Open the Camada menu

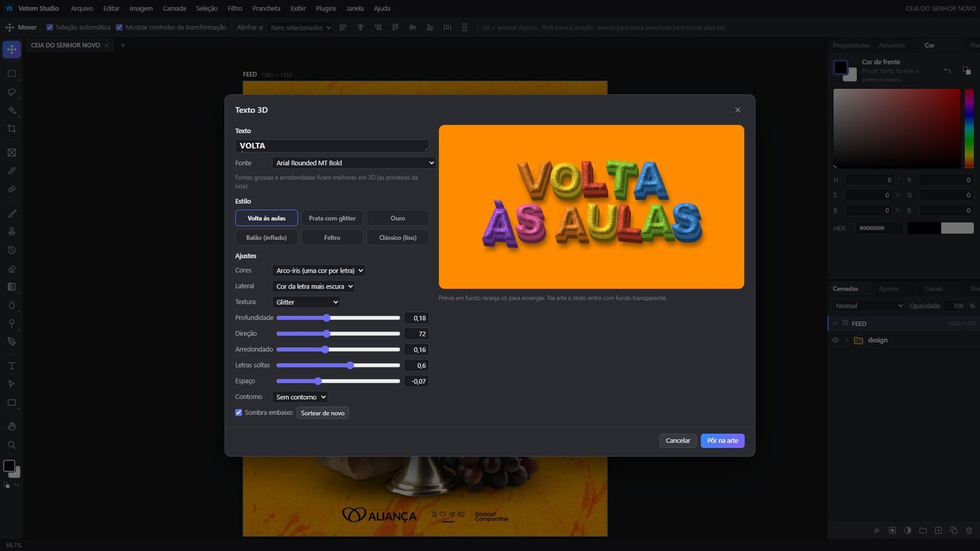pyautogui.click(x=174, y=9)
